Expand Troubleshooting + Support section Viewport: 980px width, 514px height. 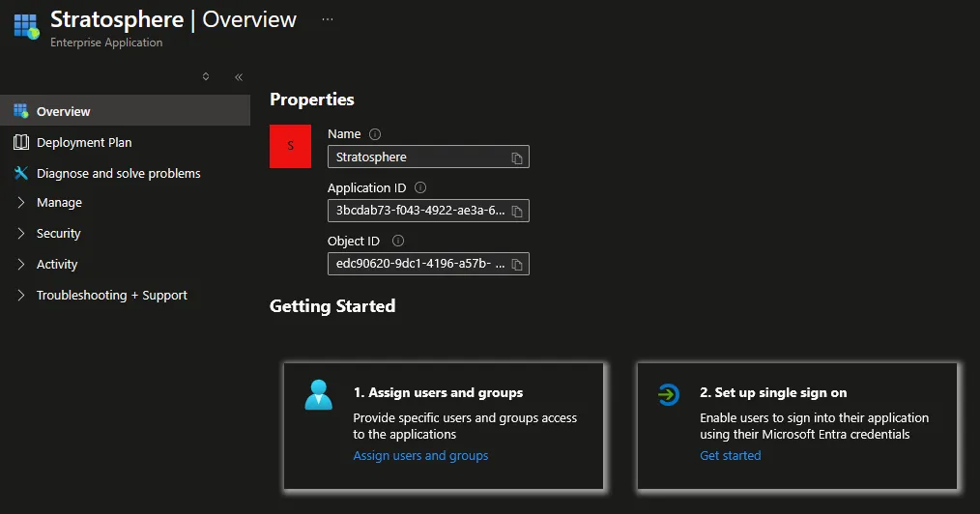coord(21,295)
